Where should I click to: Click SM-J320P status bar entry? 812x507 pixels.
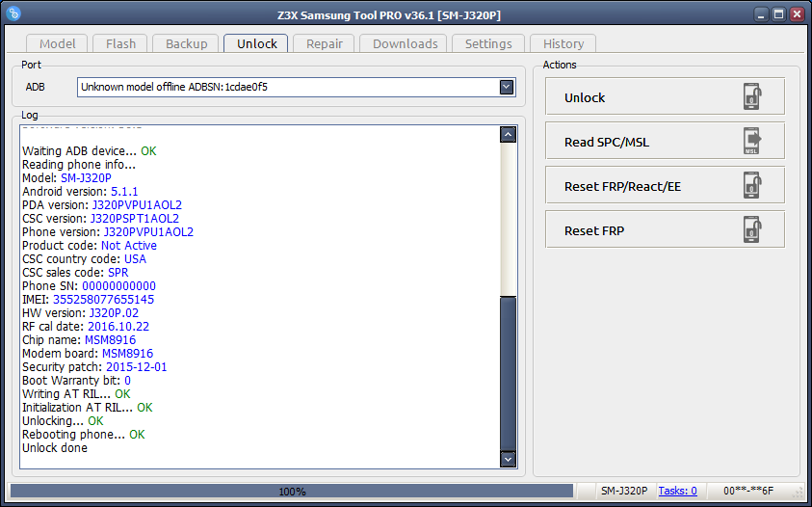point(624,491)
